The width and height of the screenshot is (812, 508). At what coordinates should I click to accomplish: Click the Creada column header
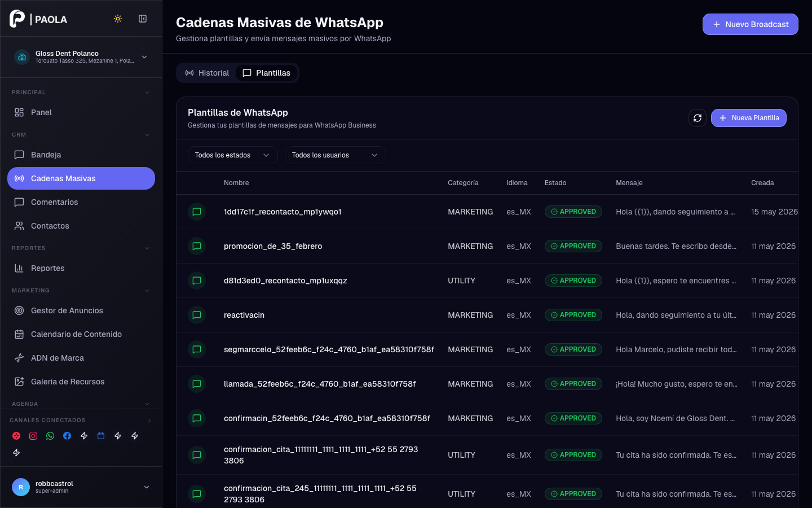click(x=762, y=183)
